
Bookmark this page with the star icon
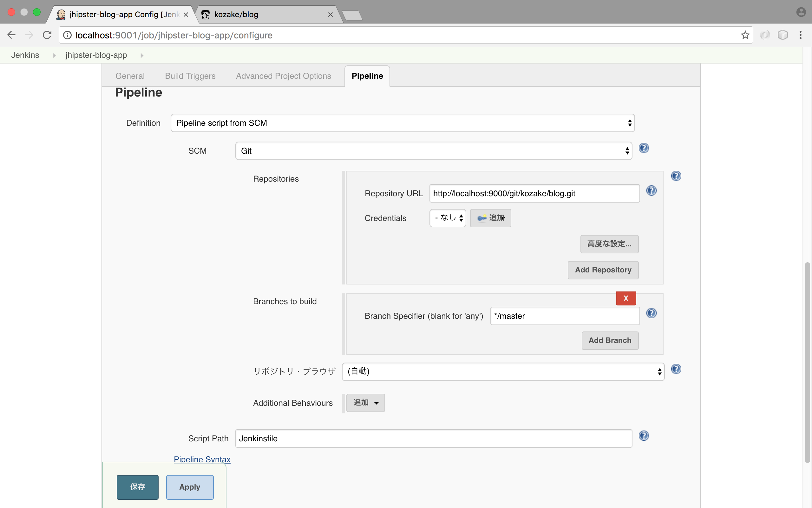[x=745, y=35]
